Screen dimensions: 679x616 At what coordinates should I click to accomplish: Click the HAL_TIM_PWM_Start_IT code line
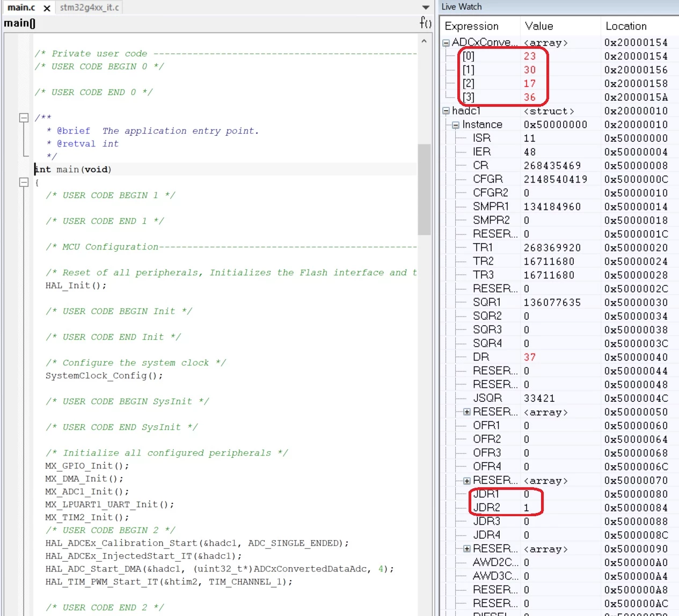169,582
